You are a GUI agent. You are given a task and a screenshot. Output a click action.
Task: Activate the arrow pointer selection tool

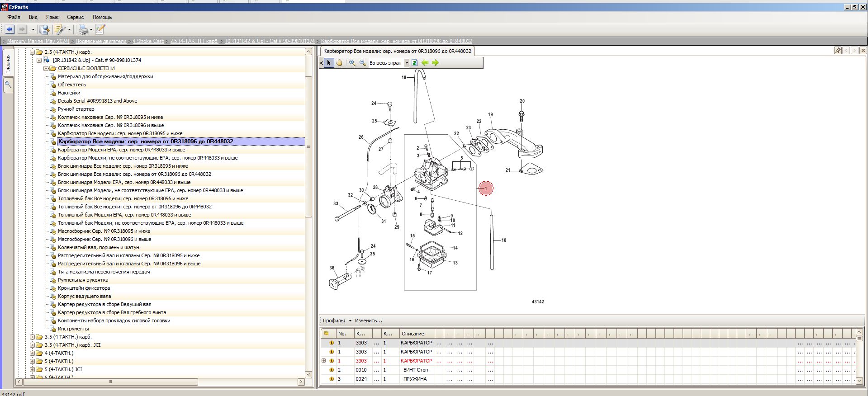pos(329,63)
